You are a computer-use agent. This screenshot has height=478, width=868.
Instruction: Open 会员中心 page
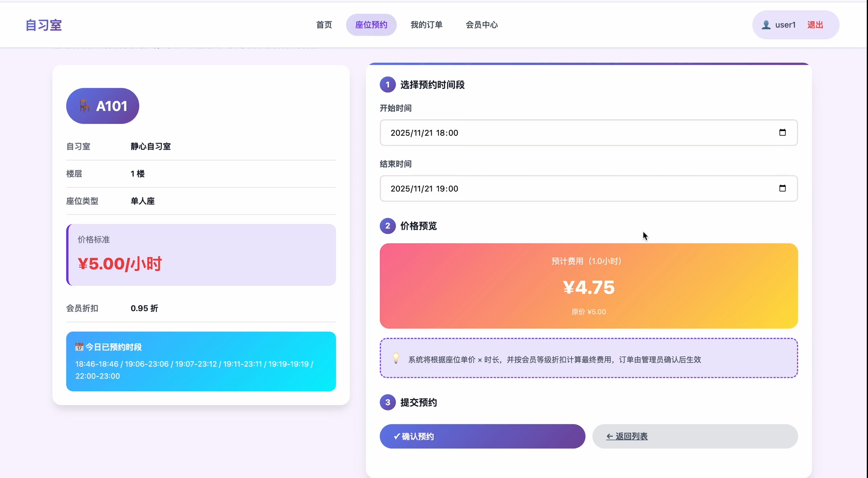481,25
